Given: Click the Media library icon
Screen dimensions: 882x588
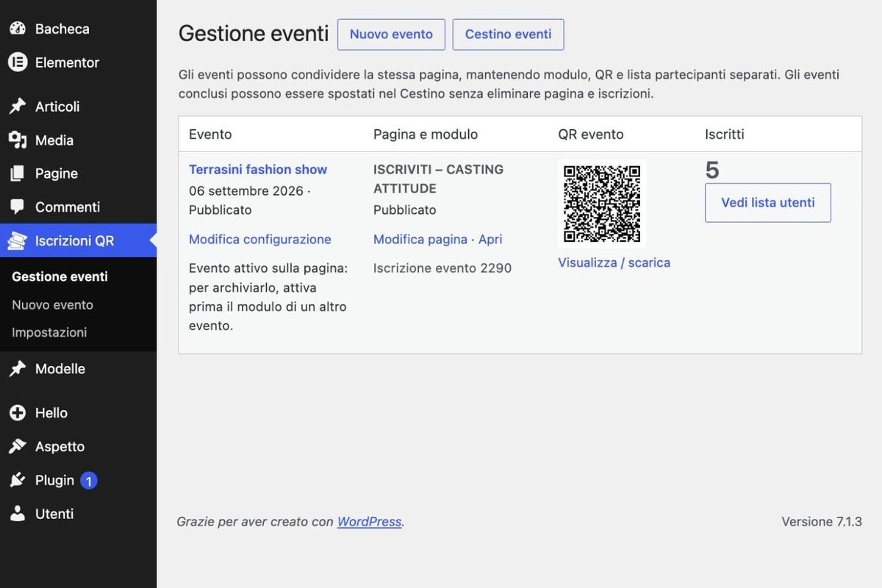Looking at the screenshot, I should click(18, 140).
